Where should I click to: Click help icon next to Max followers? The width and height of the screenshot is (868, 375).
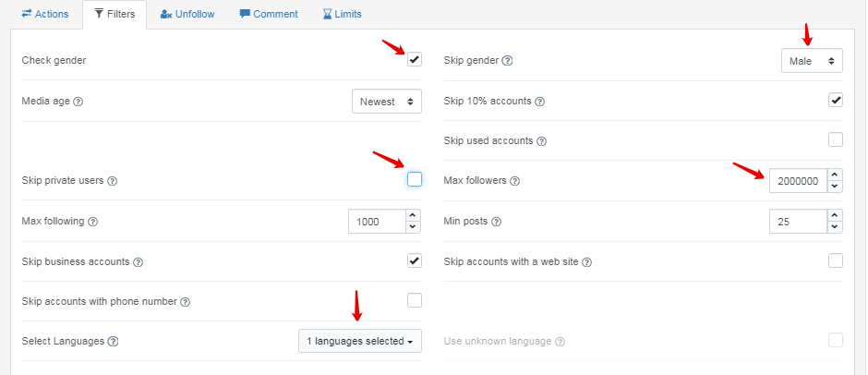pyautogui.click(x=515, y=181)
